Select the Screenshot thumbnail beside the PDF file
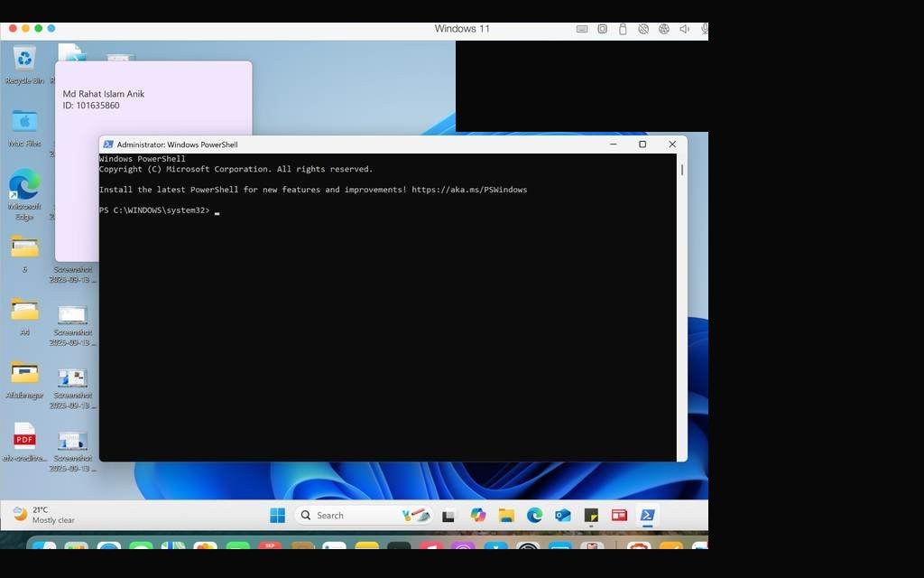The image size is (924, 578). (72, 452)
